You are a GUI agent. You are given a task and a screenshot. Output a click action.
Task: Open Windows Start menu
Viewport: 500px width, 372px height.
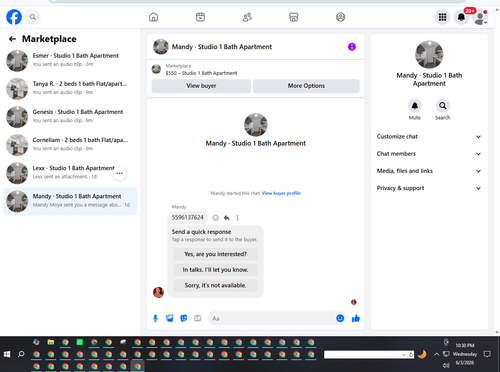[x=7, y=354]
